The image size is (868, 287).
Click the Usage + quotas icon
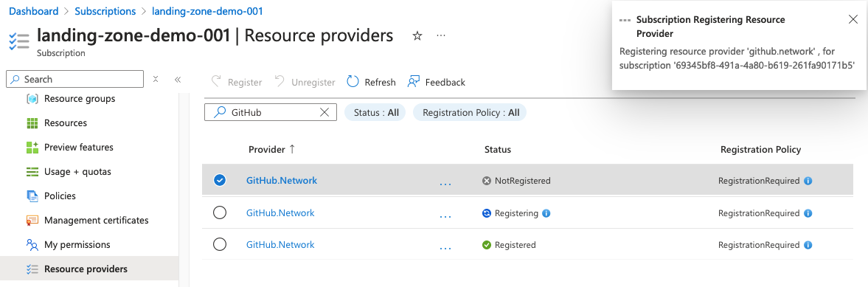pyautogui.click(x=32, y=172)
